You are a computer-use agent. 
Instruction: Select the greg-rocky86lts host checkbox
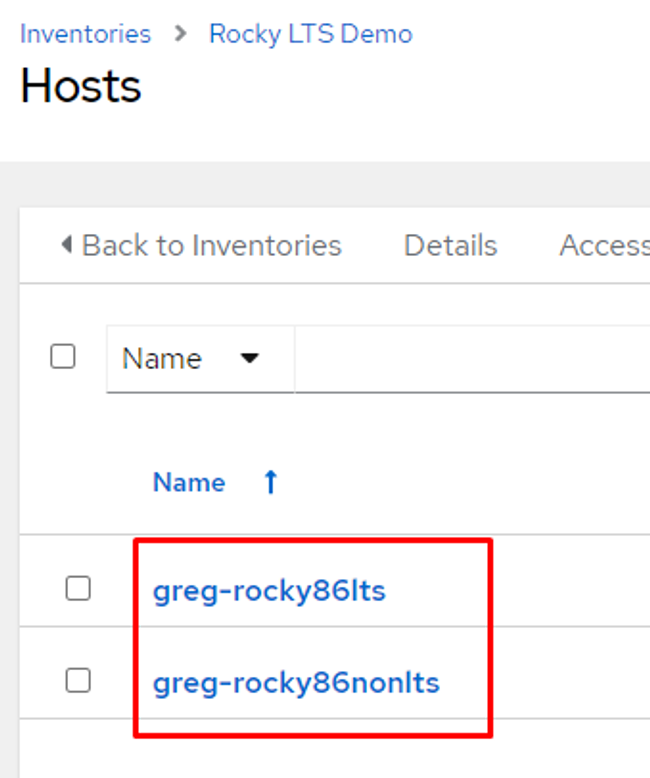(78, 588)
